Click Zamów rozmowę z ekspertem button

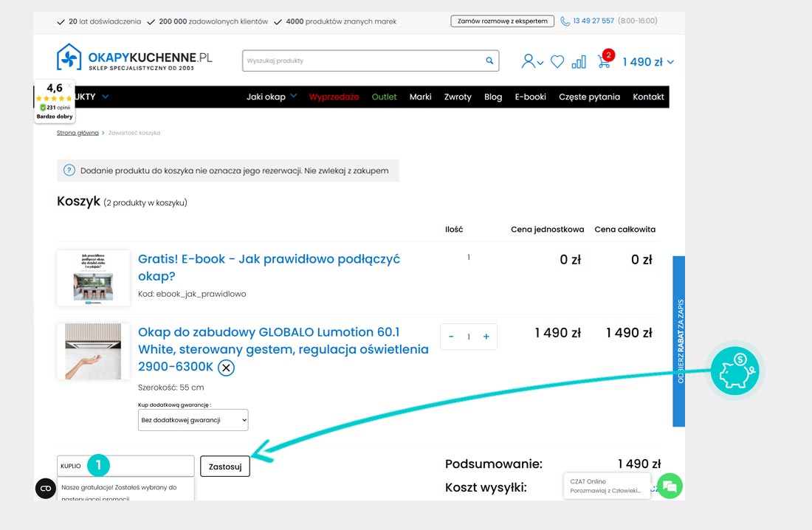(502, 21)
